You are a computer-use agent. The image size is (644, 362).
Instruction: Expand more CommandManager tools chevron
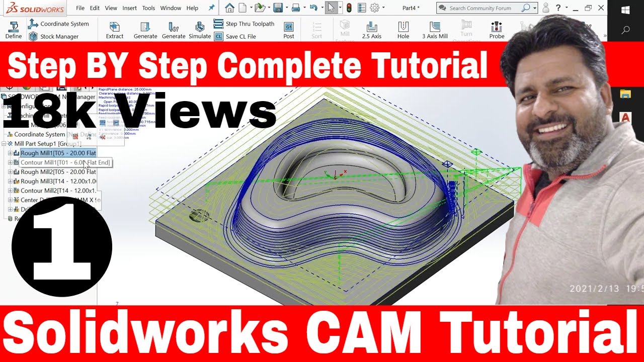pyautogui.click(x=605, y=36)
